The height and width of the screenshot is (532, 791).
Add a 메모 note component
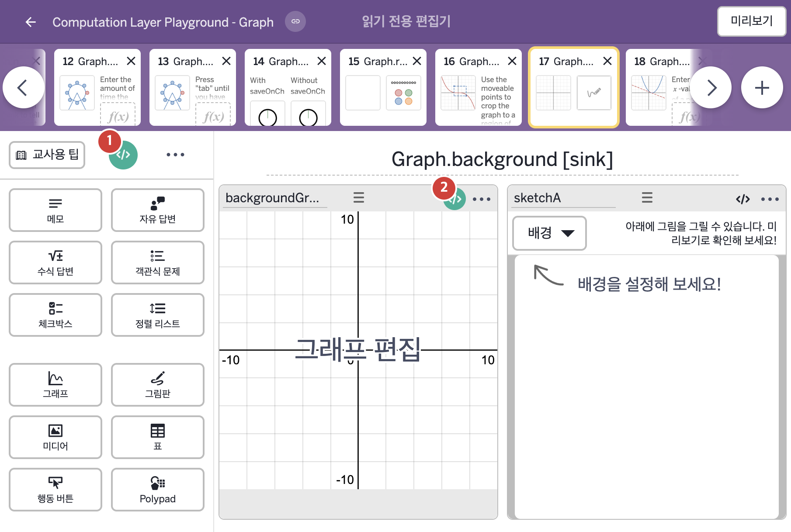click(x=56, y=210)
